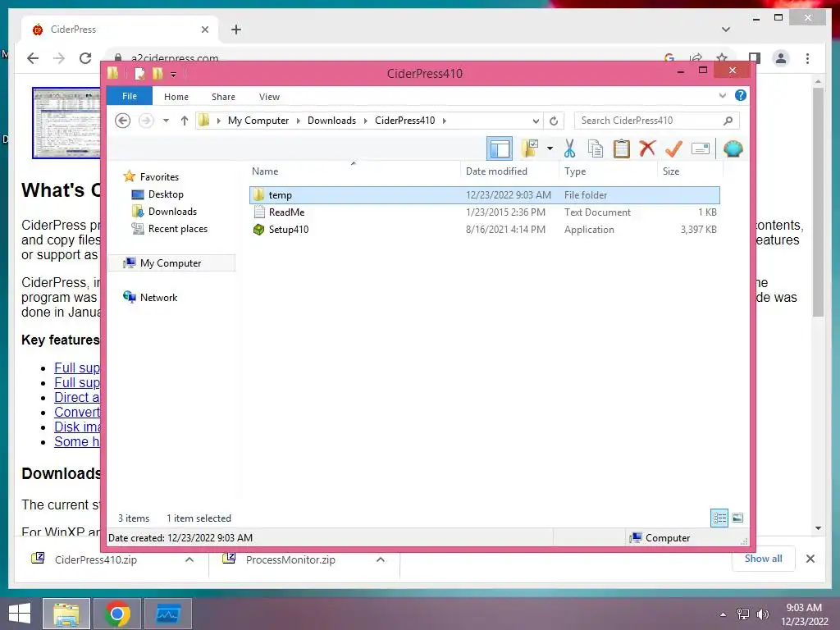Screen dimensions: 840x630
Task: Click CiderPress410 in address breadcrumb
Action: [405, 121]
